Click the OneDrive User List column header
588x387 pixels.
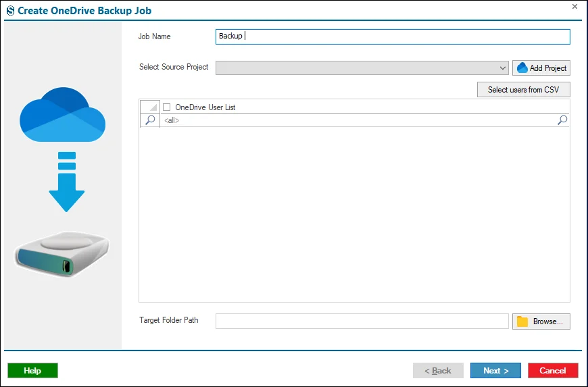tap(364, 107)
